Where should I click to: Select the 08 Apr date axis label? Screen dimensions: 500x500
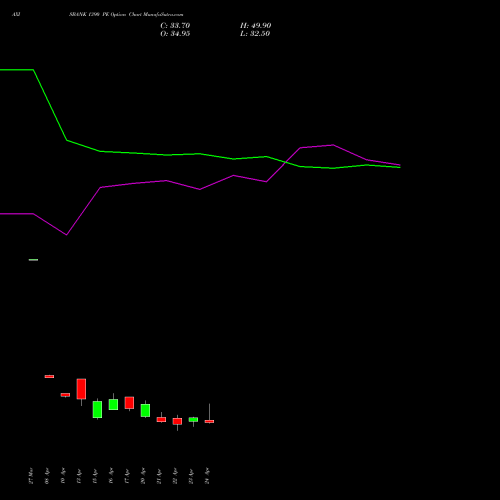pyautogui.click(x=47, y=476)
